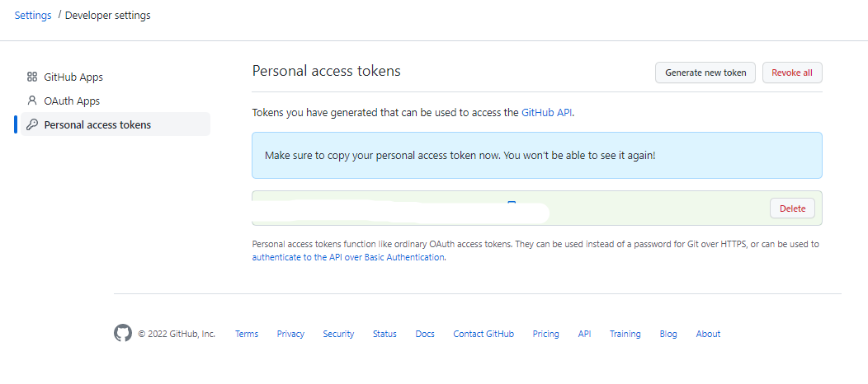The image size is (868, 384).
Task: Open the Blog footer link
Action: pyautogui.click(x=668, y=334)
